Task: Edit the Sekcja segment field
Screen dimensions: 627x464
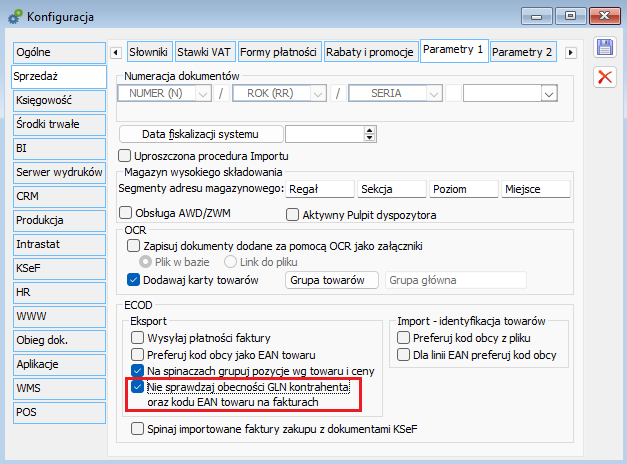Action: [392, 189]
